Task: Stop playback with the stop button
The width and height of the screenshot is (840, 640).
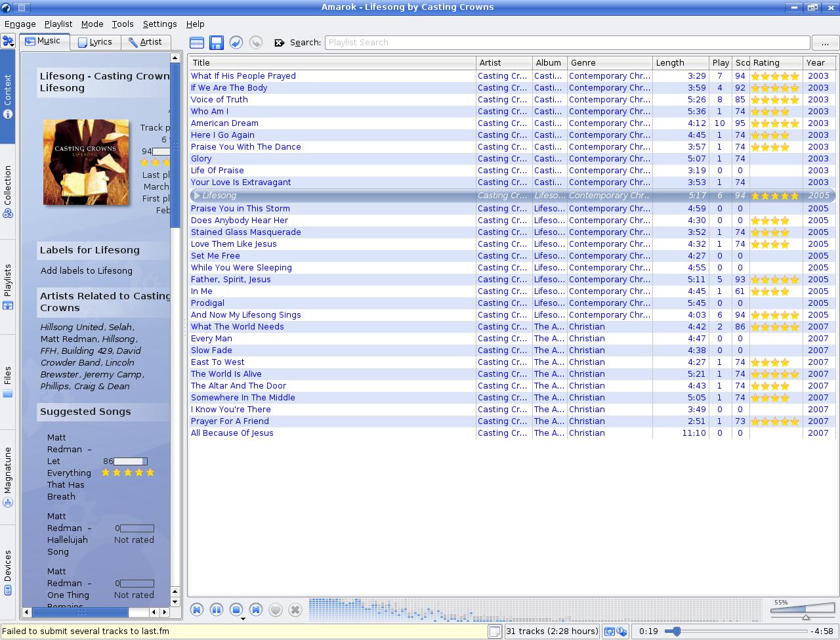Action: click(236, 610)
